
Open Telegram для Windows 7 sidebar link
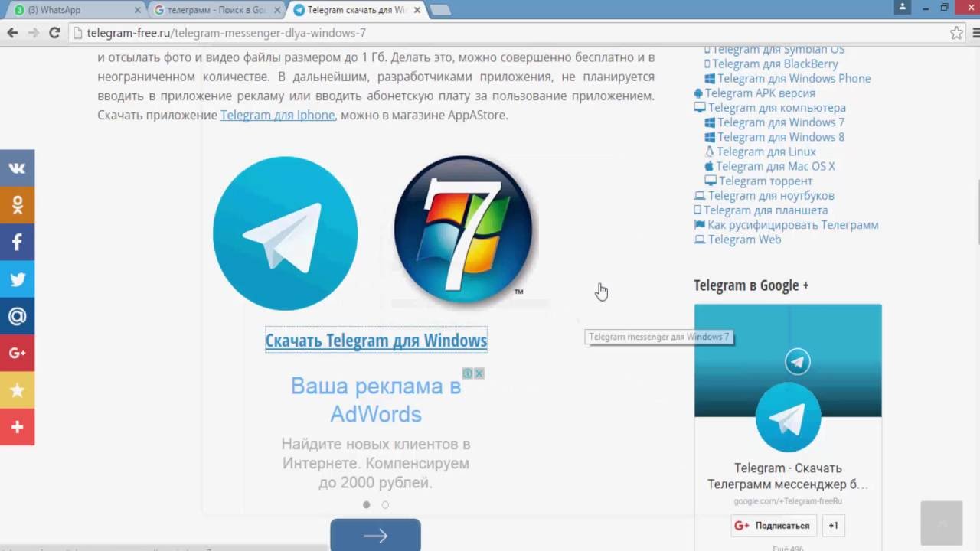click(x=781, y=122)
